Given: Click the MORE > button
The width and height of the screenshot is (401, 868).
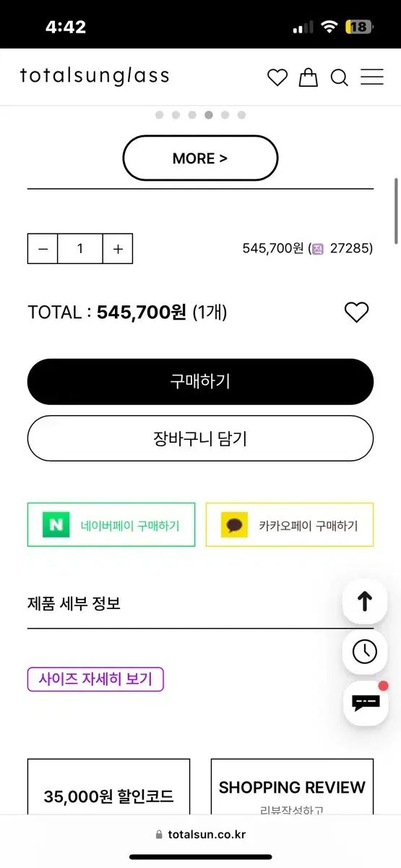Looking at the screenshot, I should click(x=200, y=158).
